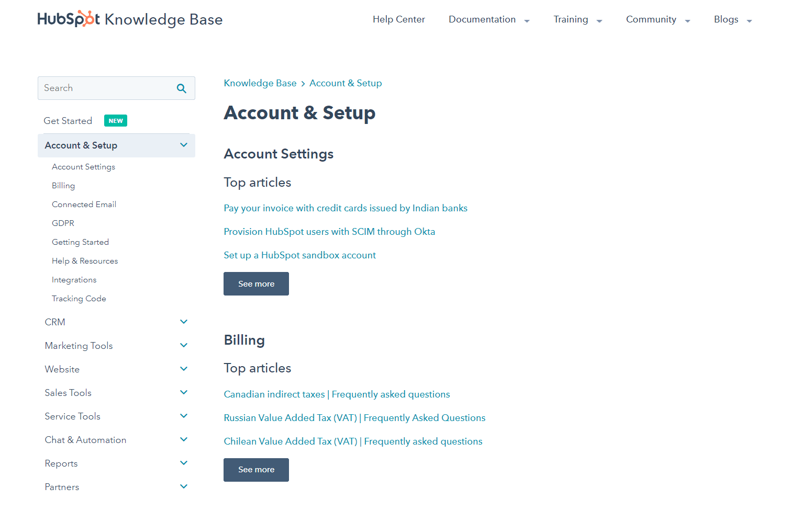Viewport: 812px width, 511px height.
Task: Click the HubSpot Knowledge Base logo
Action: [x=130, y=19]
